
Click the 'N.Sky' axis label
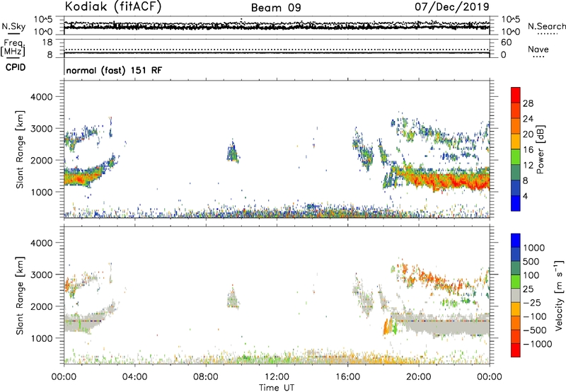pyautogui.click(x=13, y=26)
